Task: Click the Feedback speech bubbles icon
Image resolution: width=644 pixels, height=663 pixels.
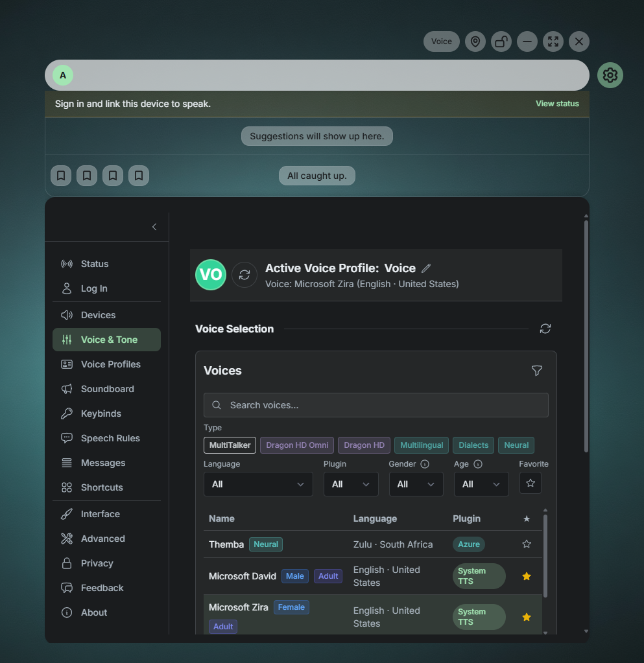Action: 66,588
